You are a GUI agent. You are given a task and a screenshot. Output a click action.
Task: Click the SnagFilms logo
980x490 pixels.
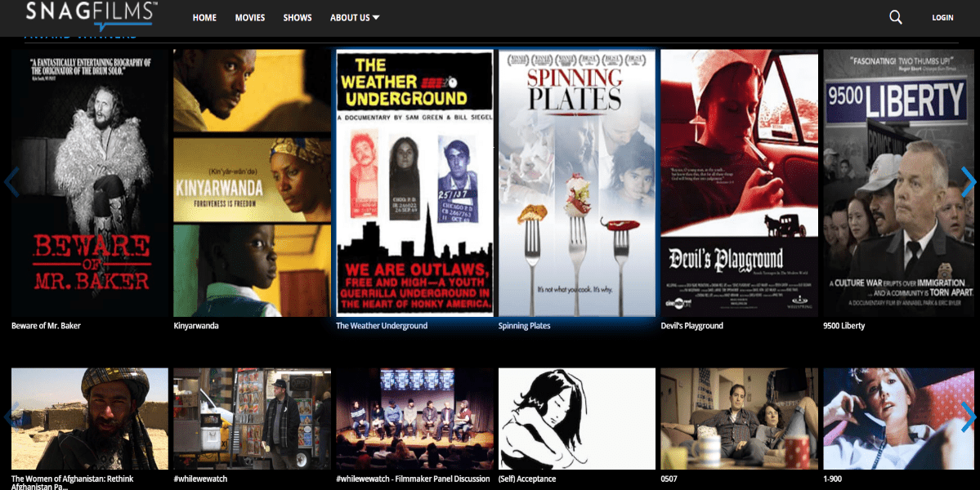coord(92,16)
